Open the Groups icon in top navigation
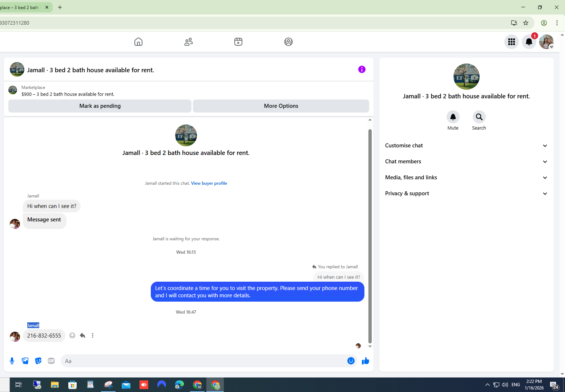 tap(288, 42)
